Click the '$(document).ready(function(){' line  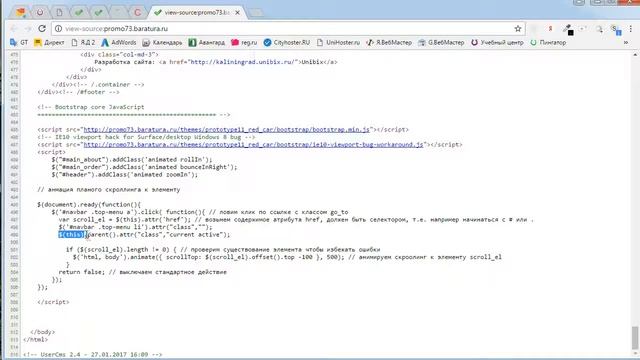[x=89, y=204]
